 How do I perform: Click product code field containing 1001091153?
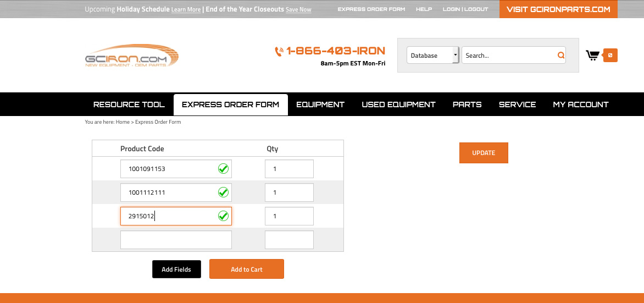click(x=176, y=169)
